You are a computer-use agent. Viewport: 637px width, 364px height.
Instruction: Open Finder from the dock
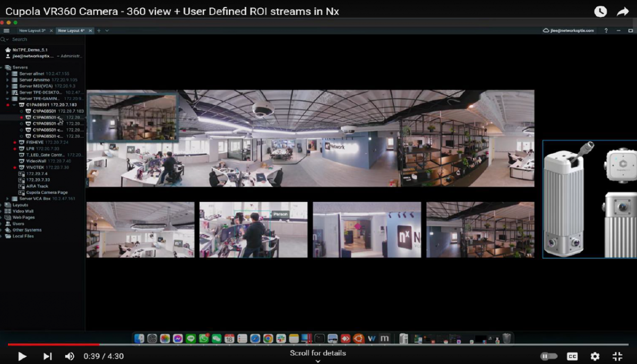tap(139, 338)
